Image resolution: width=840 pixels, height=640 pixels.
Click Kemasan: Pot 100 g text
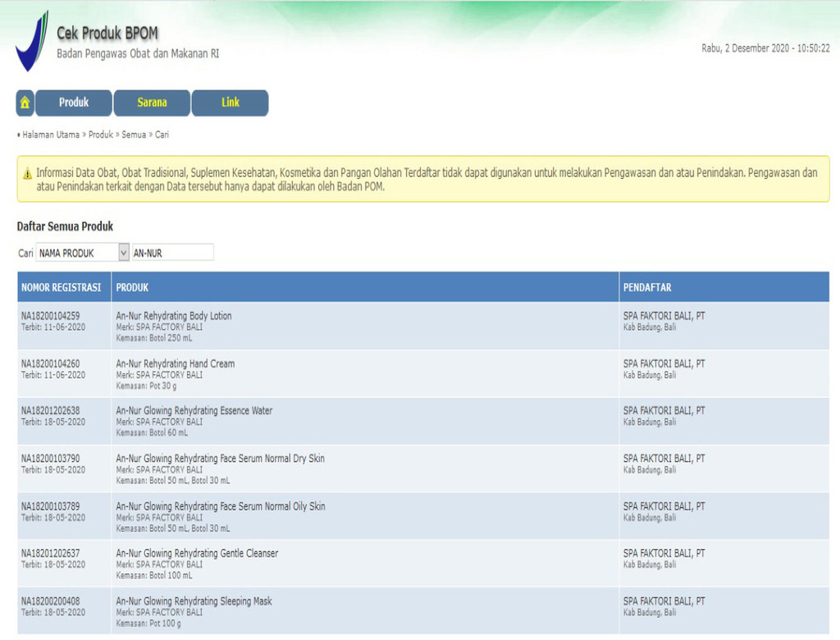[148, 624]
